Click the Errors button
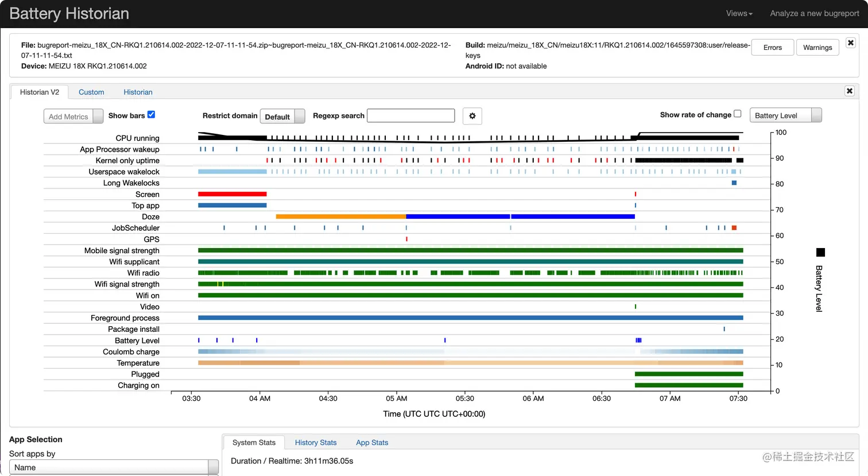 773,47
